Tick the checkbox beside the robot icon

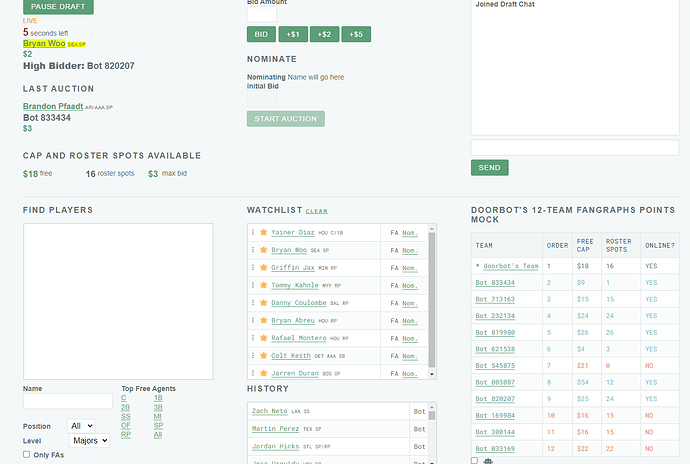point(474,460)
